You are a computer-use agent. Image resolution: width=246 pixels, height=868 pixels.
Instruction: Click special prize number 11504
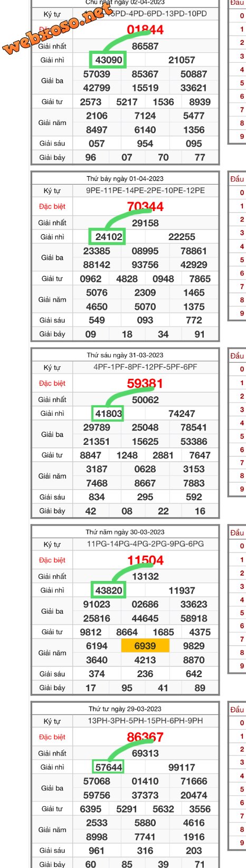coord(145,560)
